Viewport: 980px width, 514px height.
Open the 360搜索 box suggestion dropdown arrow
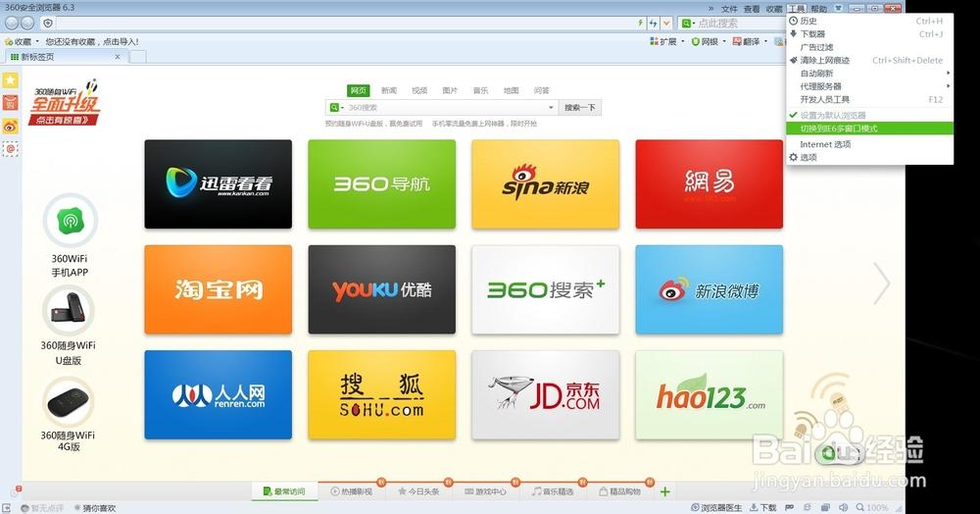click(x=551, y=108)
